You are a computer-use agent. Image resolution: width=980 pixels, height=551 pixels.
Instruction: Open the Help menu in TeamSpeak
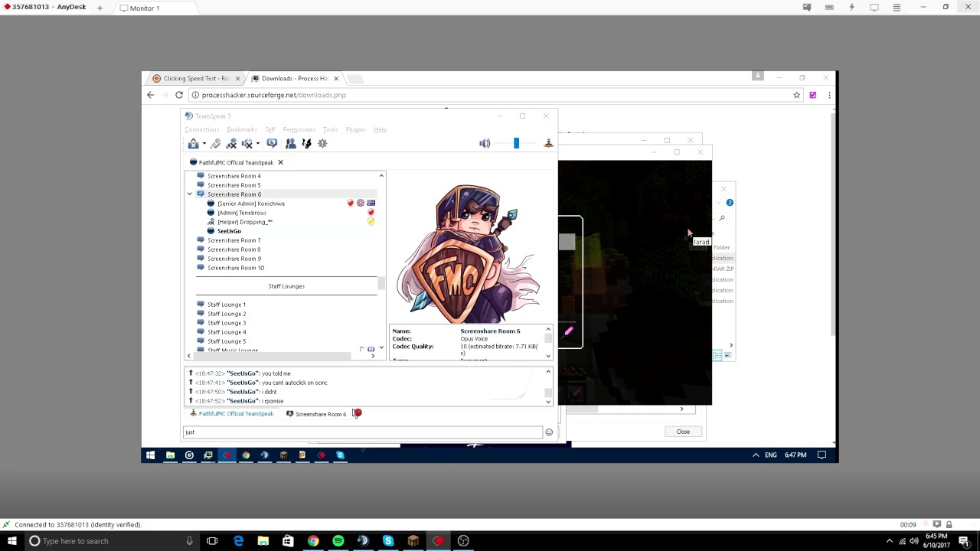pos(380,129)
